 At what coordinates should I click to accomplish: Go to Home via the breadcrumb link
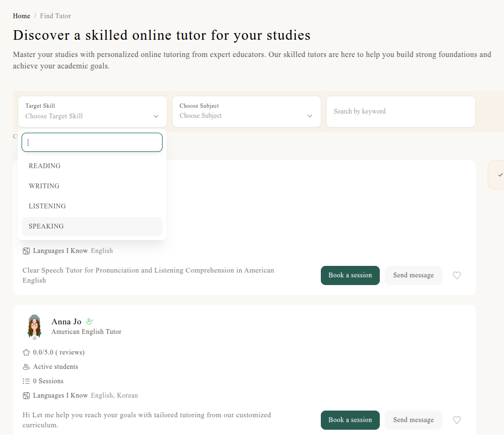click(22, 16)
